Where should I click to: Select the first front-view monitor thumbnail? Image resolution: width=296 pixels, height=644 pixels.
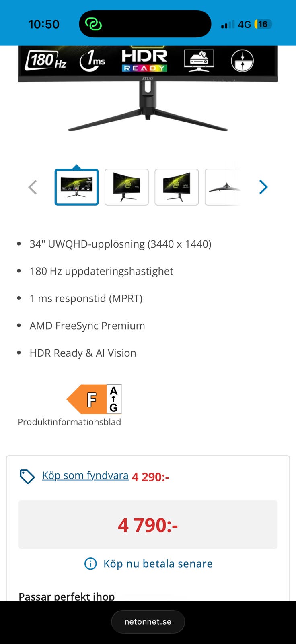[76, 187]
